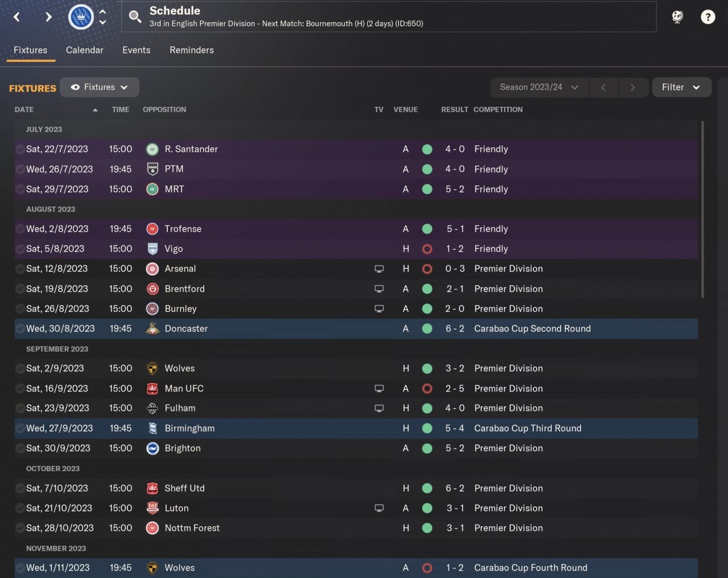The width and height of the screenshot is (728, 578).
Task: Click the globe world icon
Action: 677,17
